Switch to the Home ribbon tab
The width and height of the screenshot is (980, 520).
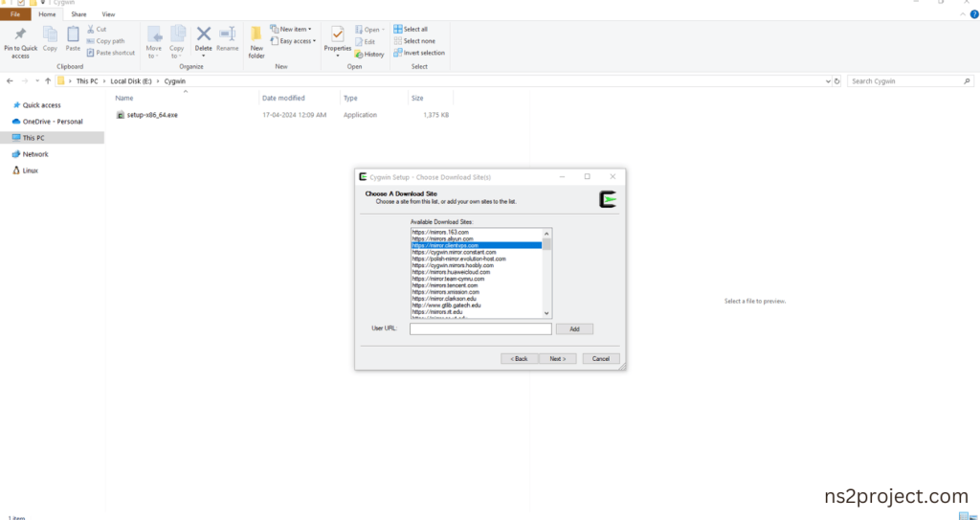pyautogui.click(x=47, y=13)
